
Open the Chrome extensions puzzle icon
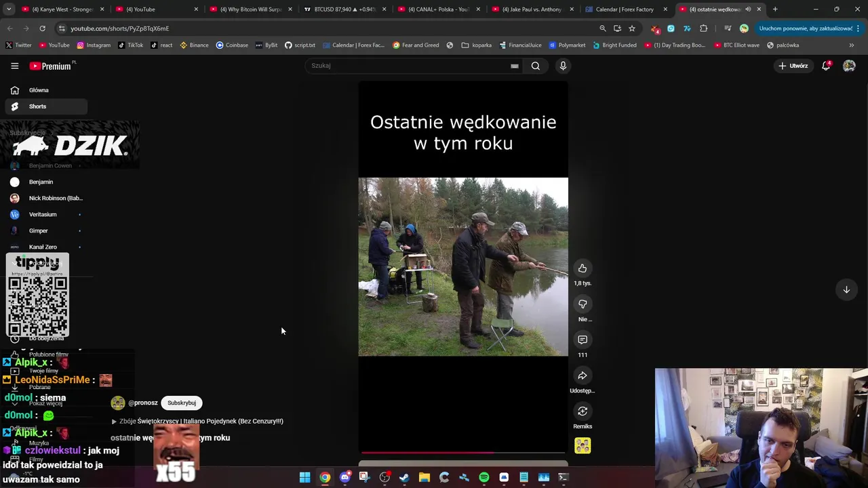[703, 28]
